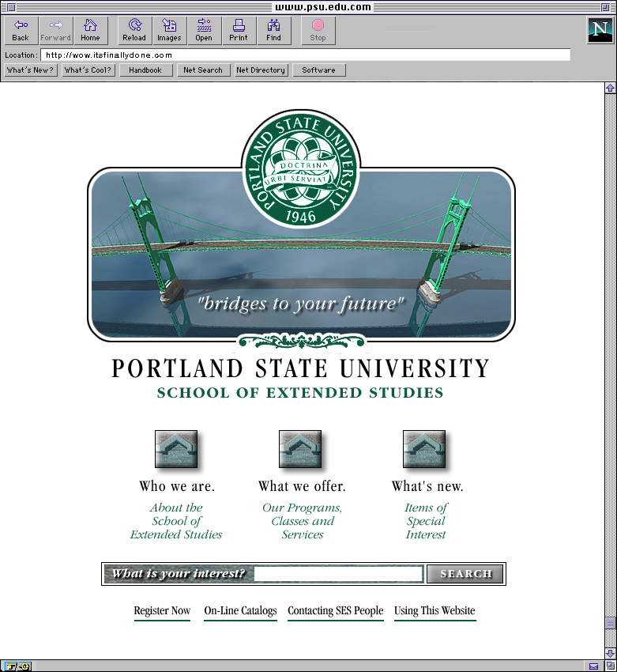Open About the School of Extended Studies
Image resolution: width=617 pixels, height=672 pixels.
click(176, 521)
